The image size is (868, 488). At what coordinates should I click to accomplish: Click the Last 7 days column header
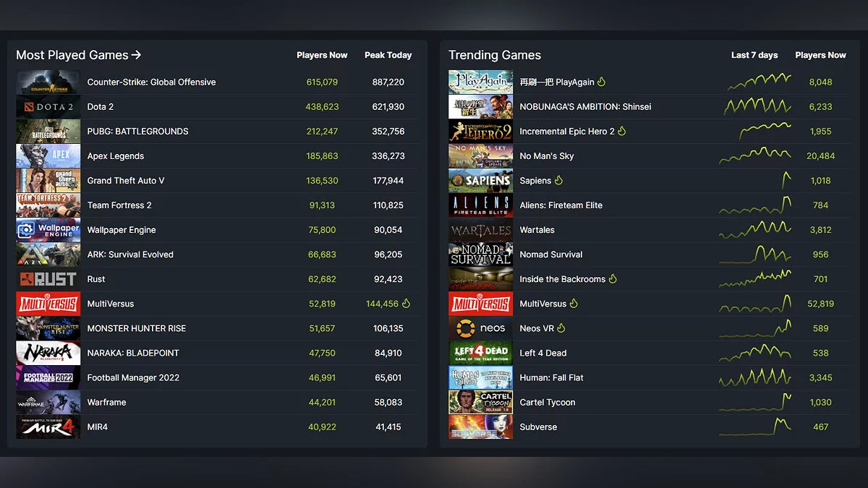(754, 55)
